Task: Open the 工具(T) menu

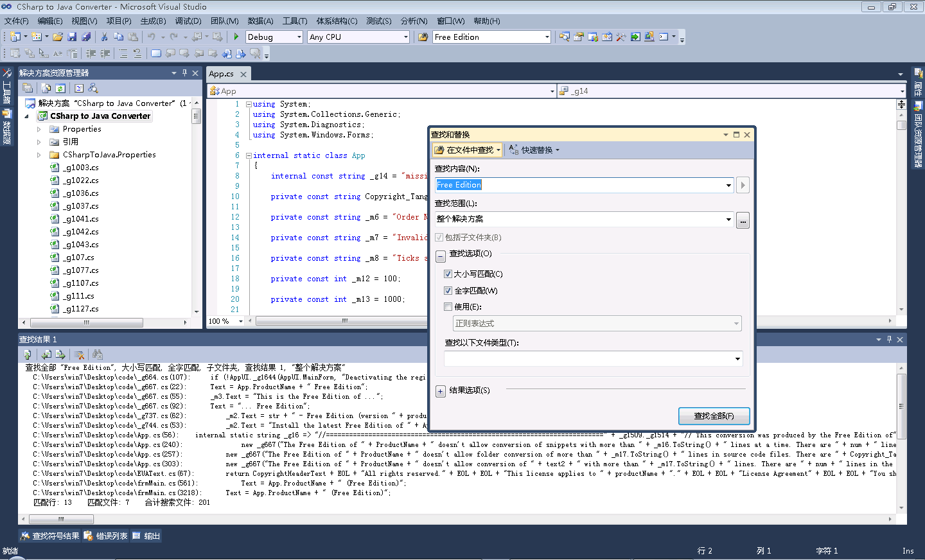Action: coord(295,21)
